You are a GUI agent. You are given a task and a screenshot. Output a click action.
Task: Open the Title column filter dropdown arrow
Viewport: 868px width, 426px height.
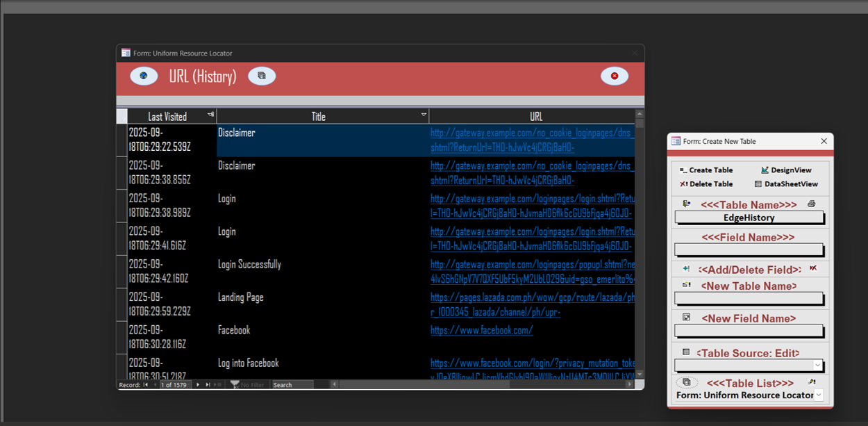click(x=424, y=114)
